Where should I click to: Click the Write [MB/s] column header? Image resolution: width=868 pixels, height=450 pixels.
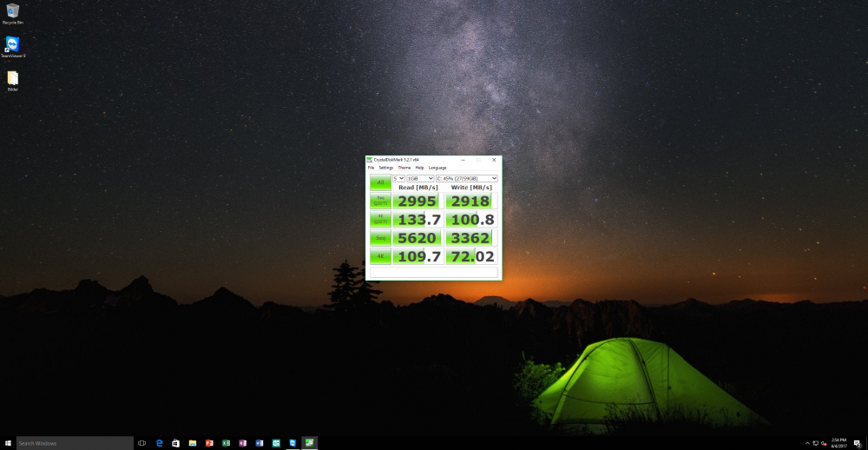point(471,188)
